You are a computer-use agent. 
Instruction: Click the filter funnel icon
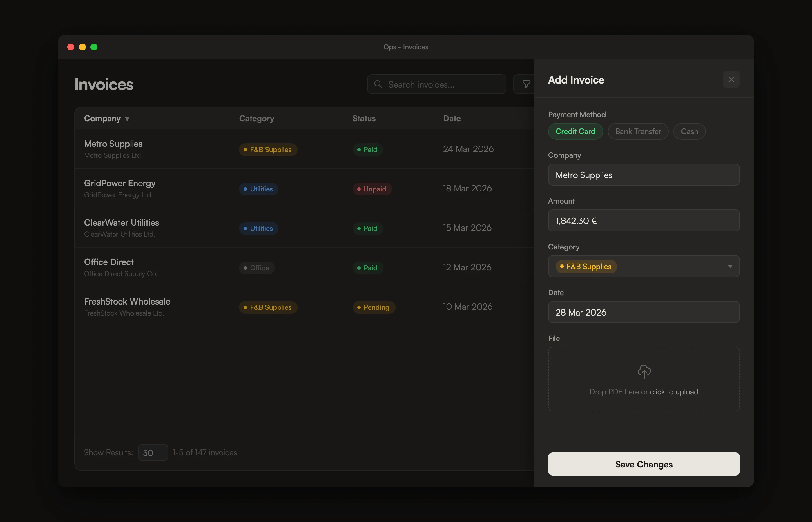pyautogui.click(x=526, y=84)
